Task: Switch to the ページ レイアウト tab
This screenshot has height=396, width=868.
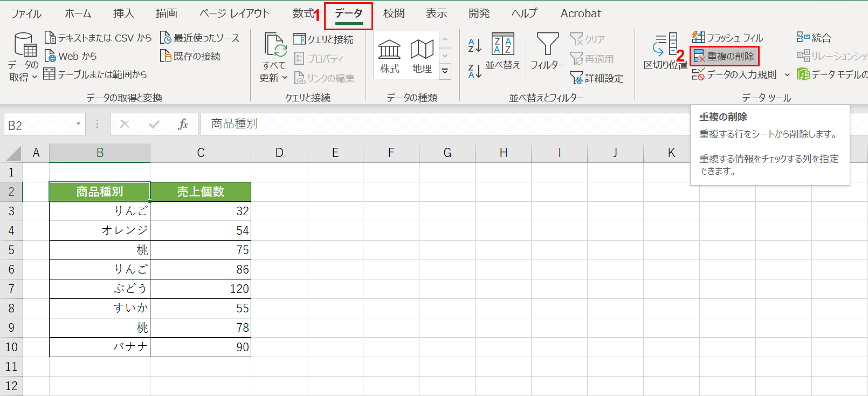Action: click(x=235, y=13)
